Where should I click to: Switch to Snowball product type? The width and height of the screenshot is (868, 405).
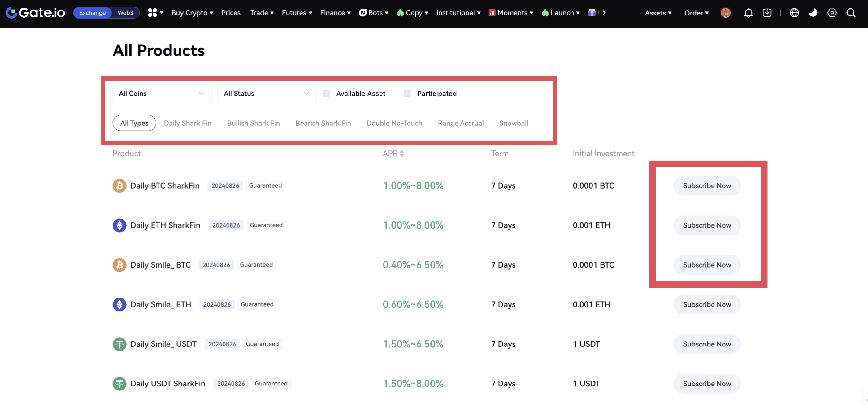pyautogui.click(x=513, y=123)
